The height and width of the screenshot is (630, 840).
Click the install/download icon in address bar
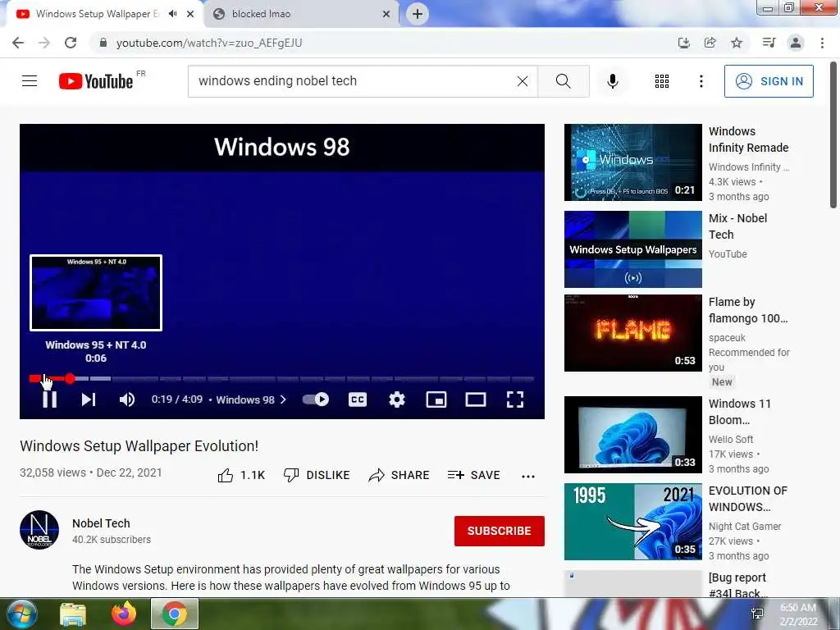[x=683, y=43]
